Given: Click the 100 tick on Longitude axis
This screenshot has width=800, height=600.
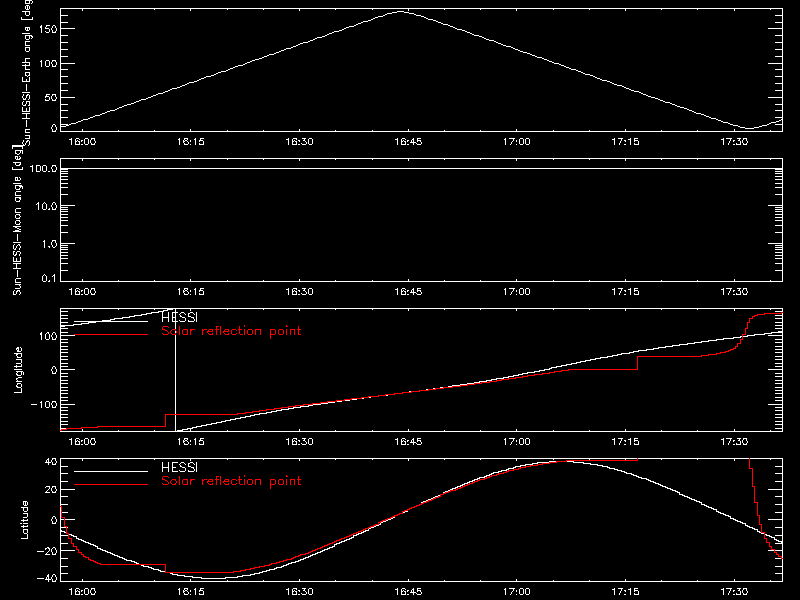Looking at the screenshot, I should (x=47, y=336).
